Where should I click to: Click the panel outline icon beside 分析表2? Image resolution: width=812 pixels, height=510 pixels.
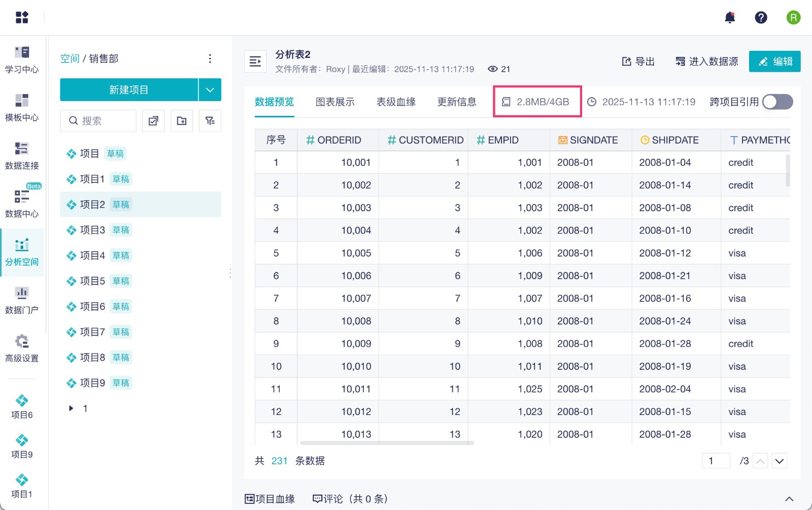[x=255, y=61]
